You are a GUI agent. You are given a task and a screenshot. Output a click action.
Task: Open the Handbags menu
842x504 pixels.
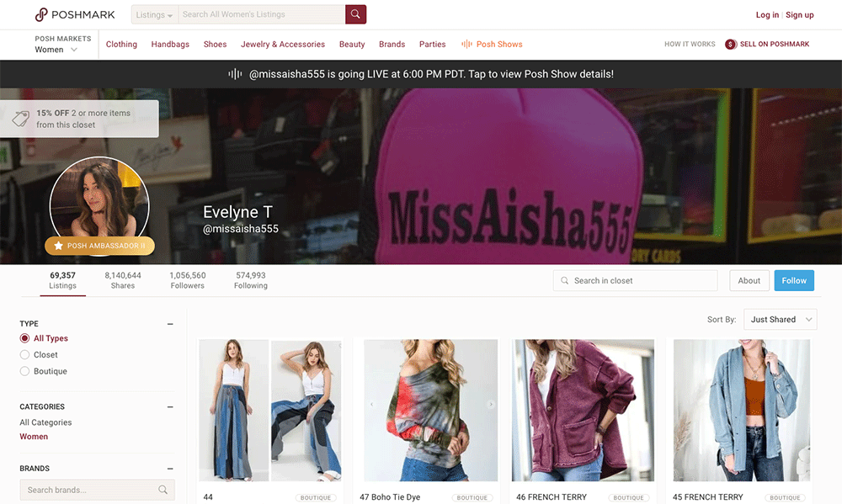[x=170, y=45]
